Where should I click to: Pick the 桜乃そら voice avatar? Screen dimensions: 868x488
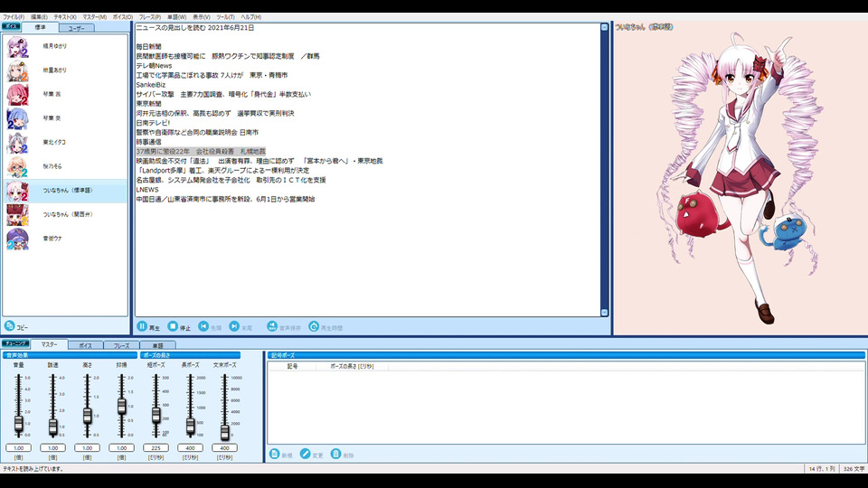18,166
